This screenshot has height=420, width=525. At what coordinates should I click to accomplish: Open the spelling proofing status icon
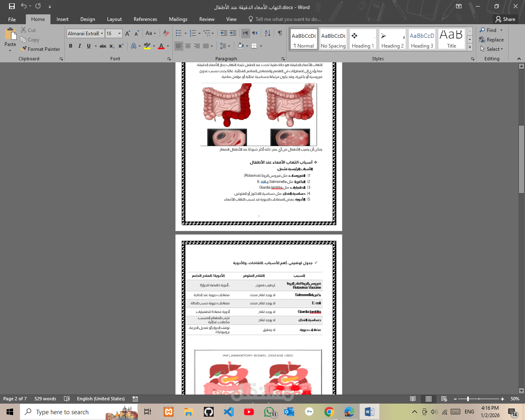pyautogui.click(x=67, y=399)
